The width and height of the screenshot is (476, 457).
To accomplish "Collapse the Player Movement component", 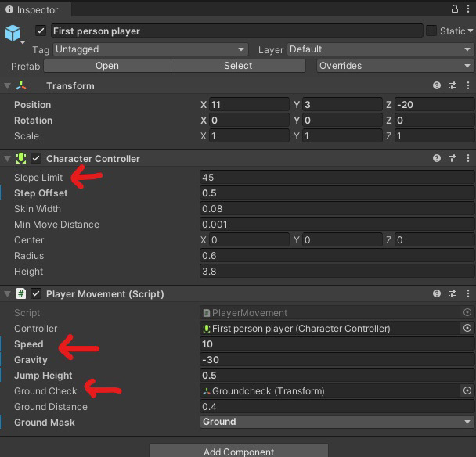I will pos(8,293).
